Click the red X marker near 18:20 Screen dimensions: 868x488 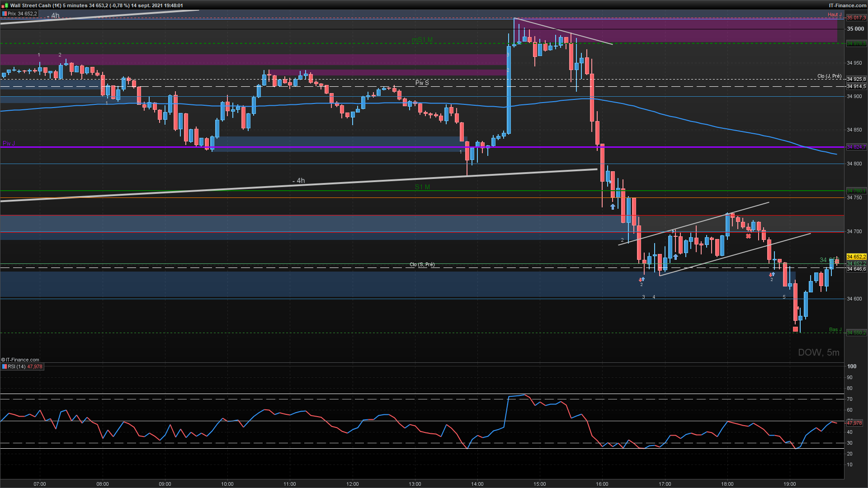(x=748, y=236)
